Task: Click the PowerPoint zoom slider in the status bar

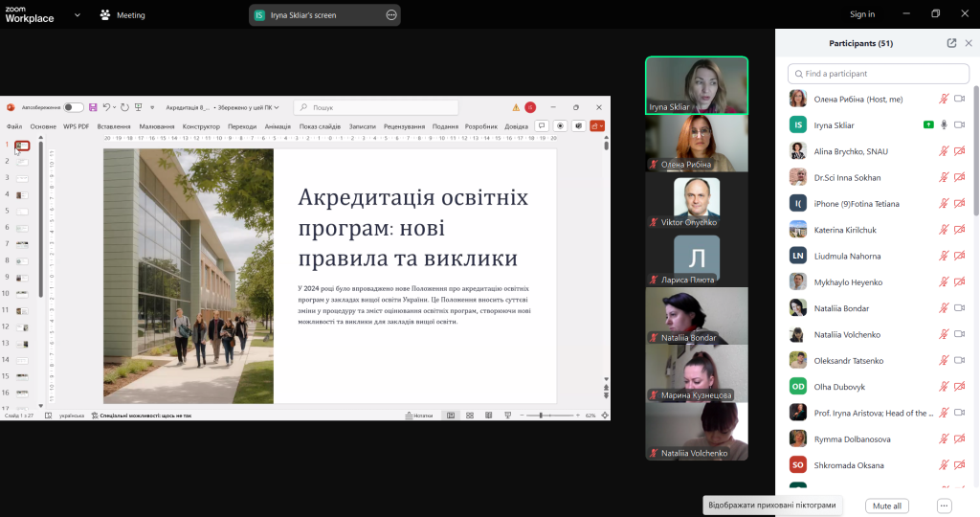Action: click(542, 416)
